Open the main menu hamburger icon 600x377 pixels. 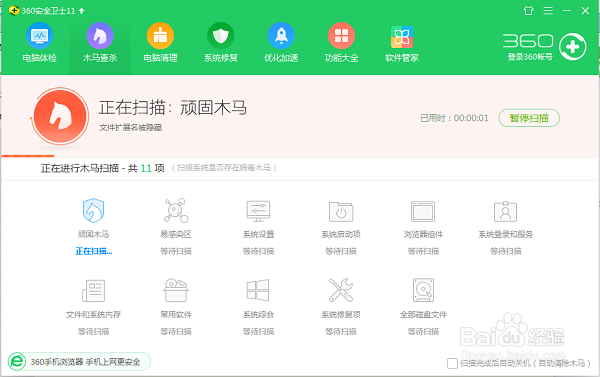(548, 11)
